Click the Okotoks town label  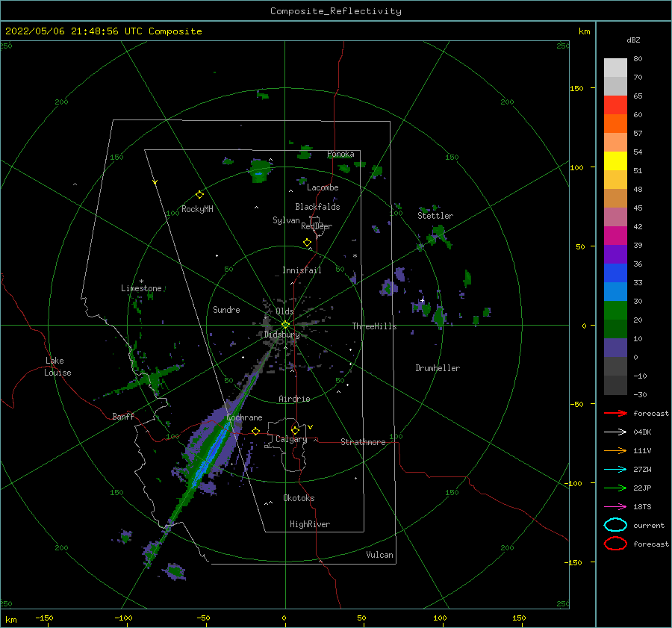pyautogui.click(x=299, y=498)
